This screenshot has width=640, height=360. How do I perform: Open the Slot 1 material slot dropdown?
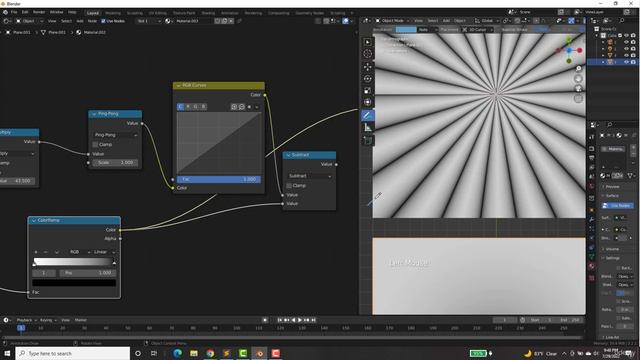(149, 21)
